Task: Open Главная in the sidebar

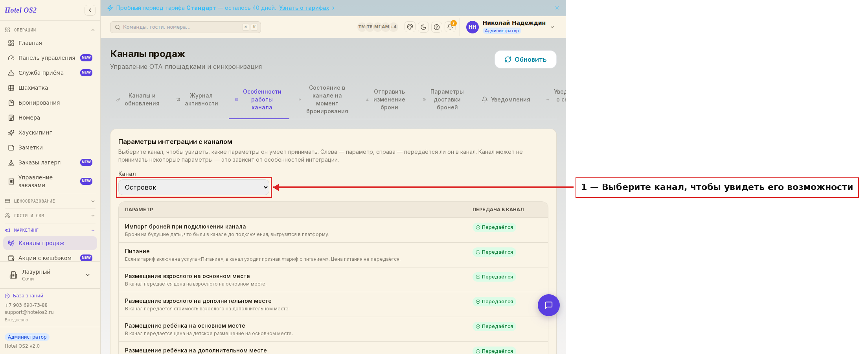Action: [x=50, y=43]
